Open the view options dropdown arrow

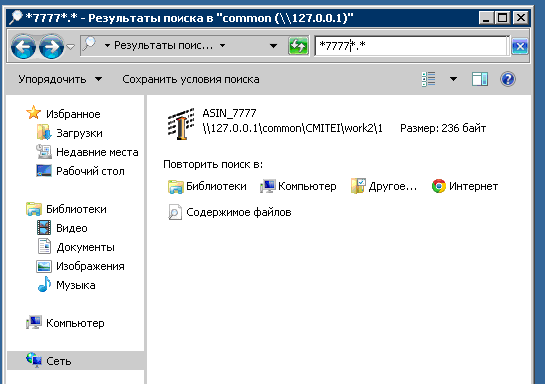click(x=453, y=79)
